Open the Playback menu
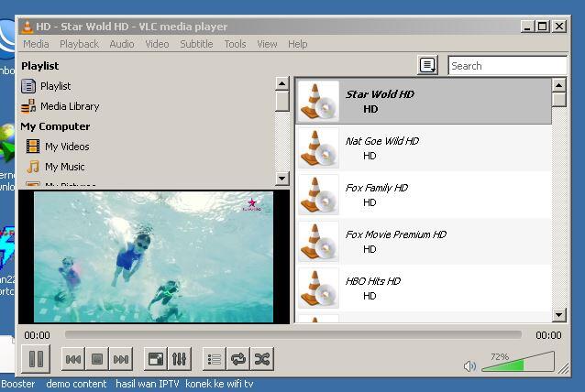Image resolution: width=585 pixels, height=392 pixels. (x=79, y=44)
